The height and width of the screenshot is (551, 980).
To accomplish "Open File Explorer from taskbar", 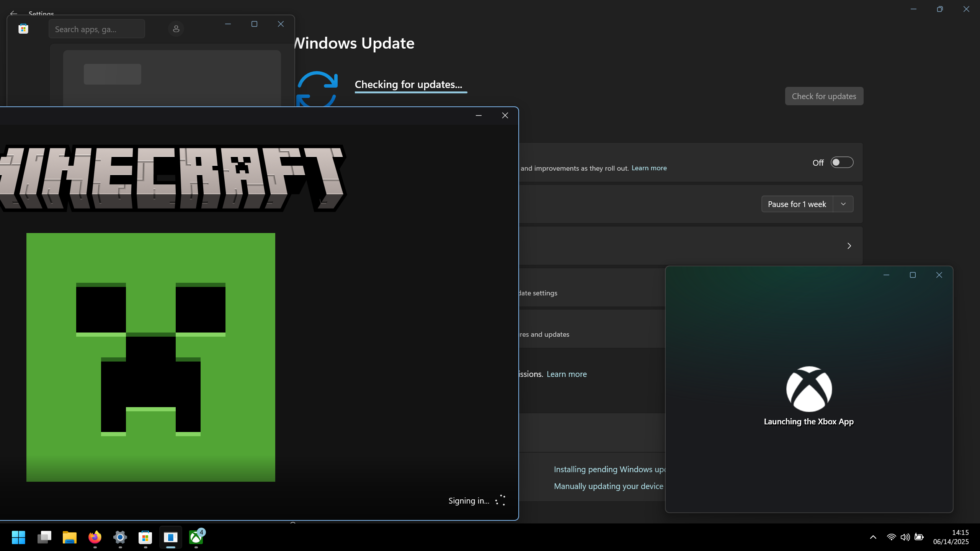I will tap(70, 537).
